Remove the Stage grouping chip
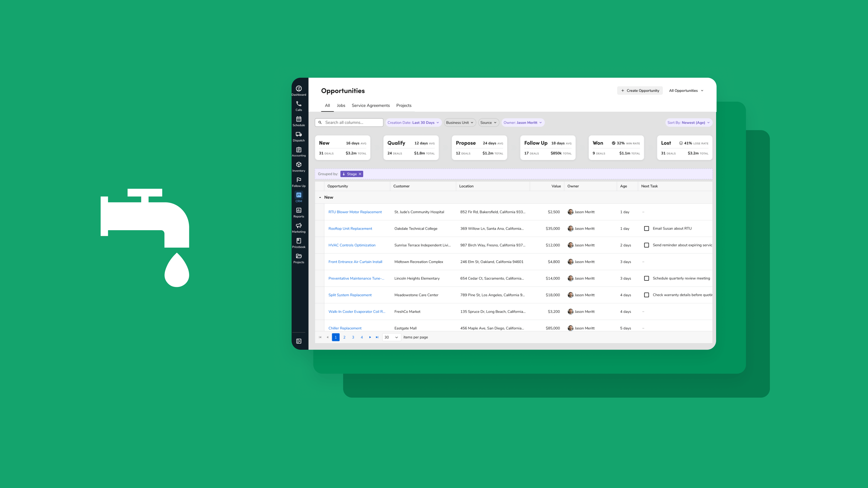This screenshot has height=488, width=868. 360,174
